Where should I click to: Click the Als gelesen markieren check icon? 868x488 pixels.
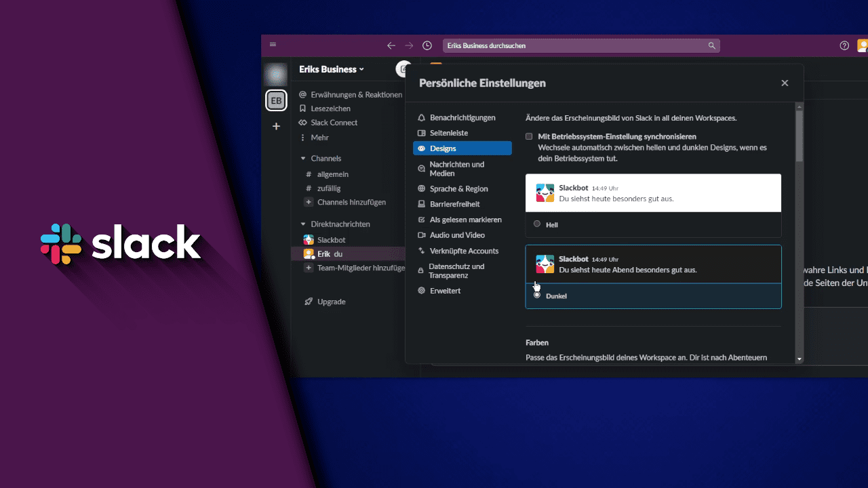coord(422,220)
